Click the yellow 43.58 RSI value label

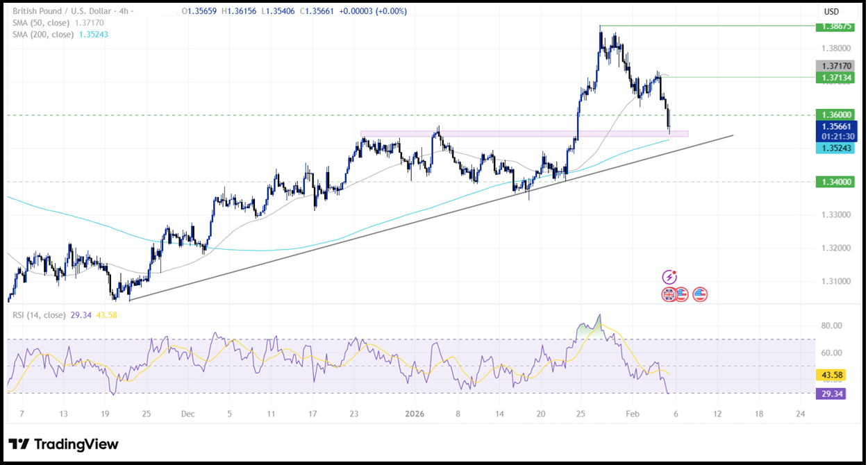pos(831,374)
